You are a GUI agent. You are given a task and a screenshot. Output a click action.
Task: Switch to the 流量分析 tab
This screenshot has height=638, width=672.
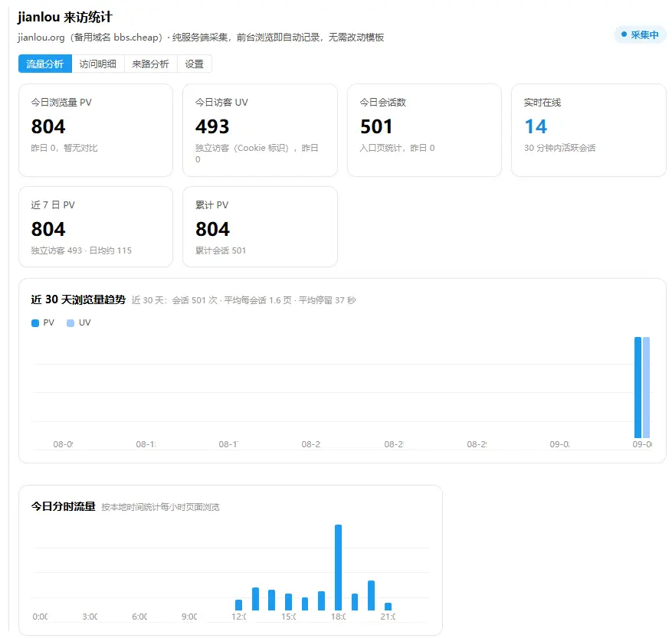pos(45,64)
